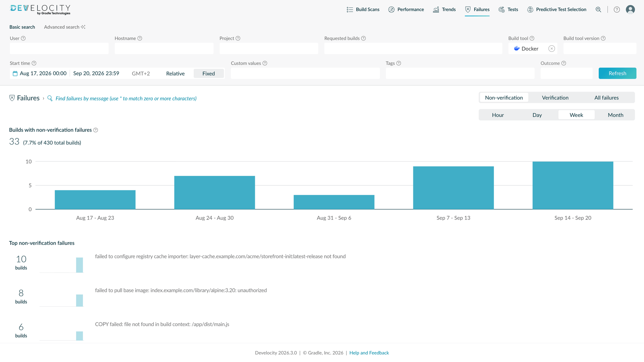The image size is (644, 362).
Task: Show help for Requested builds
Action: [364, 38]
